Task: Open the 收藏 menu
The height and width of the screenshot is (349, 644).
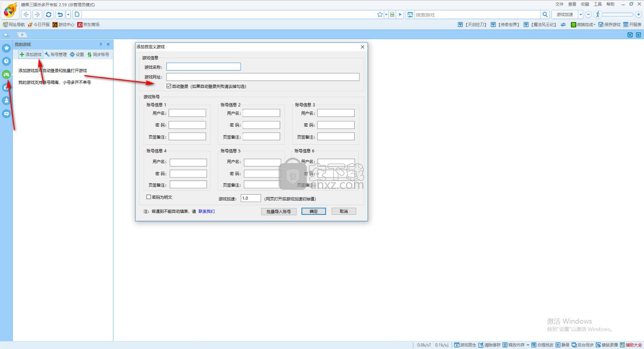Action: coord(585,4)
